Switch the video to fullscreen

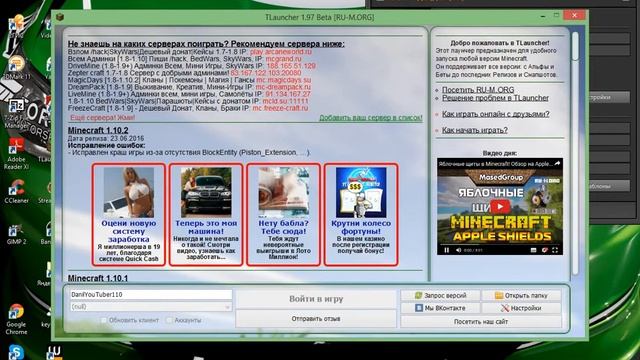[555, 250]
